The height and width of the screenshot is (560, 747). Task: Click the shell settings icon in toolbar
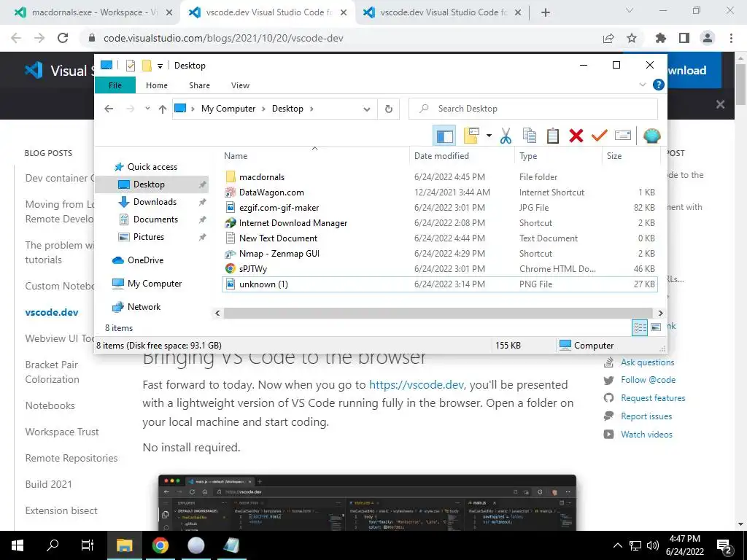651,136
